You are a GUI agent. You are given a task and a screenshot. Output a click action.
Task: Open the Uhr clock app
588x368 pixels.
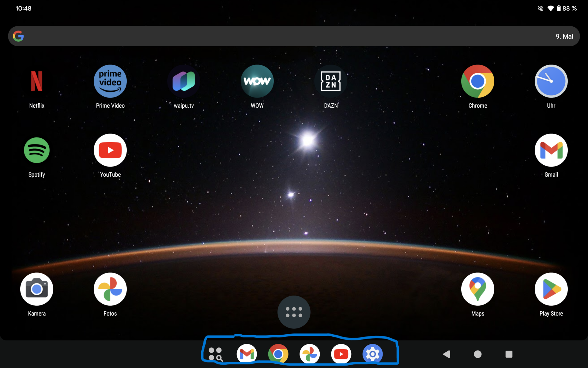pos(551,81)
